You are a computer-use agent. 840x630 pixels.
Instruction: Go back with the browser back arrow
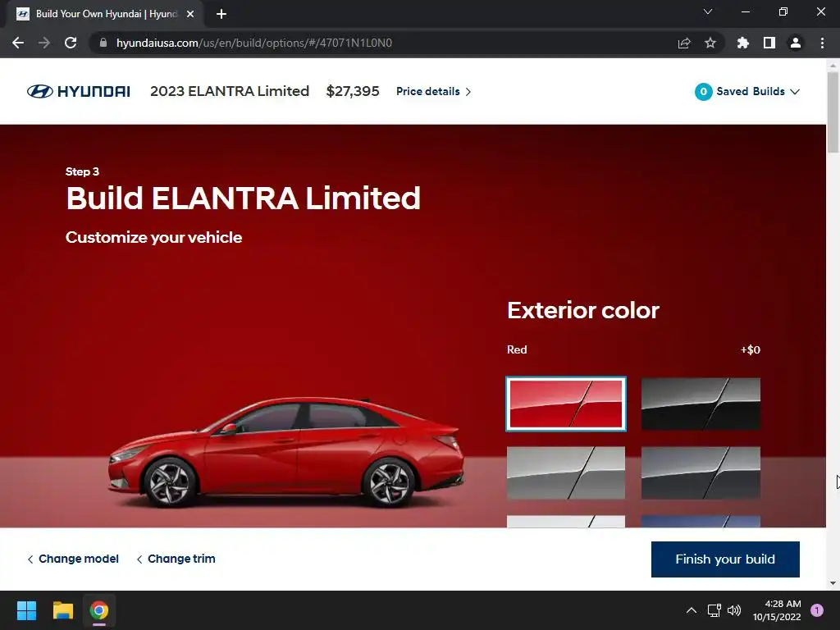[x=18, y=43]
